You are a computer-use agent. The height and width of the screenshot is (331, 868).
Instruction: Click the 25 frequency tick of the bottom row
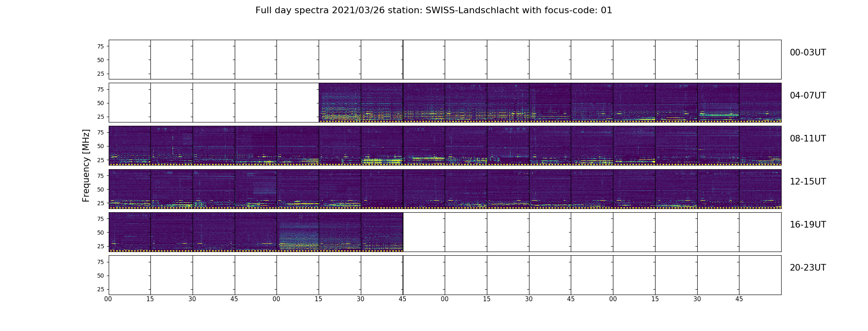coord(100,289)
